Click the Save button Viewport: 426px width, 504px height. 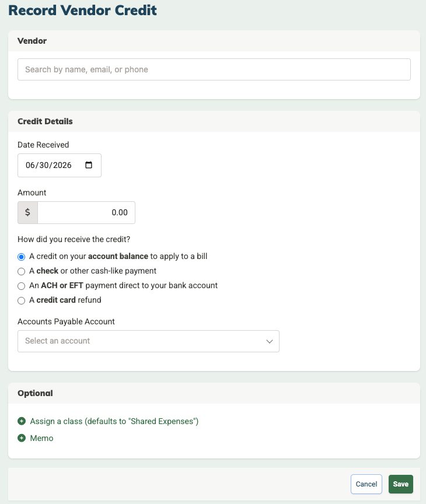pos(400,484)
